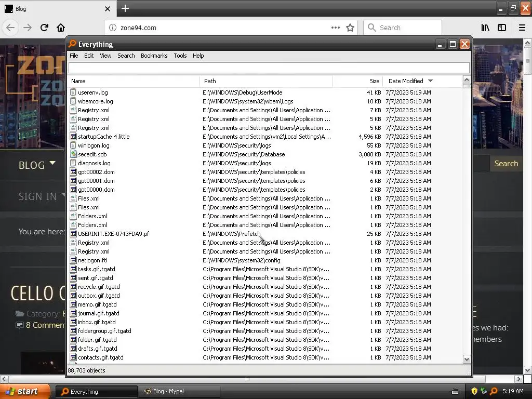Open the Bookmarks menu in Everything

pyautogui.click(x=154, y=56)
